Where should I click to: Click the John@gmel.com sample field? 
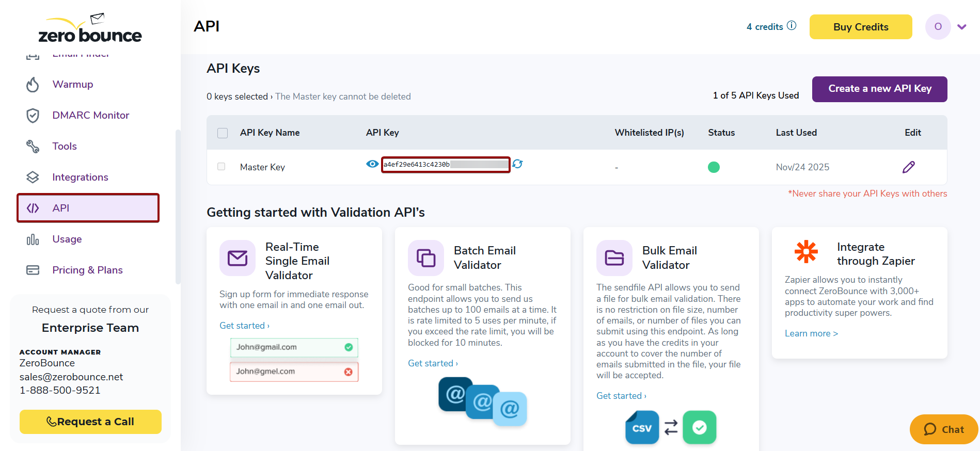pos(294,372)
